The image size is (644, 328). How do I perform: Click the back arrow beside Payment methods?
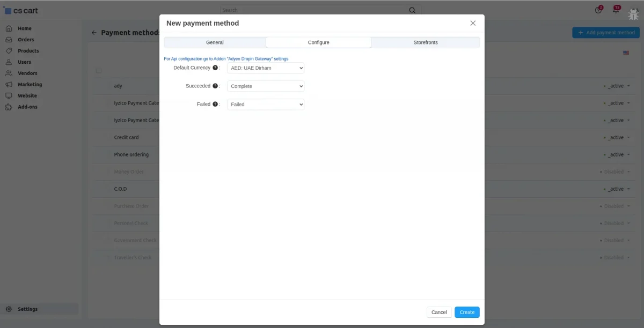94,33
